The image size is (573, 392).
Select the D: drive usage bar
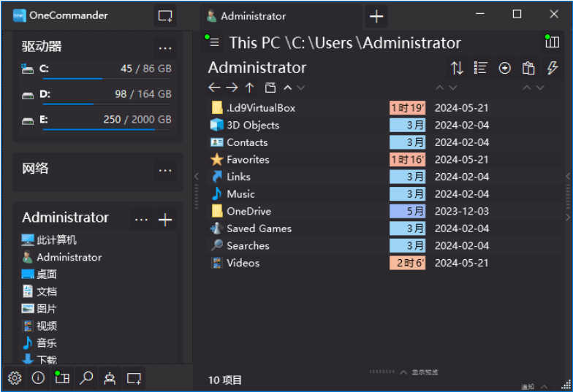tap(107, 104)
